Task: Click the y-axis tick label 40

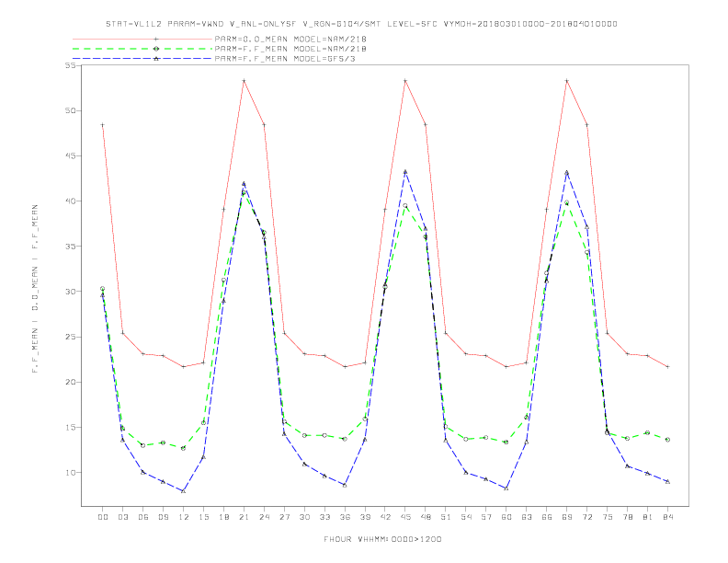Action: coord(71,201)
